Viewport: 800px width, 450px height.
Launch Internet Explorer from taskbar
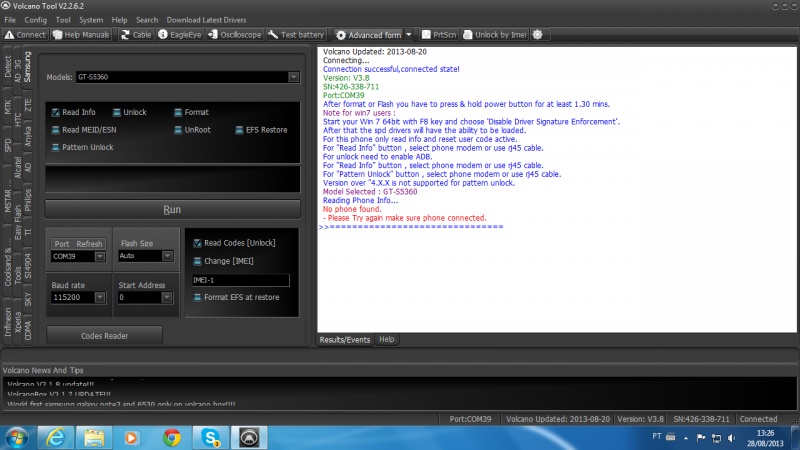[56, 438]
